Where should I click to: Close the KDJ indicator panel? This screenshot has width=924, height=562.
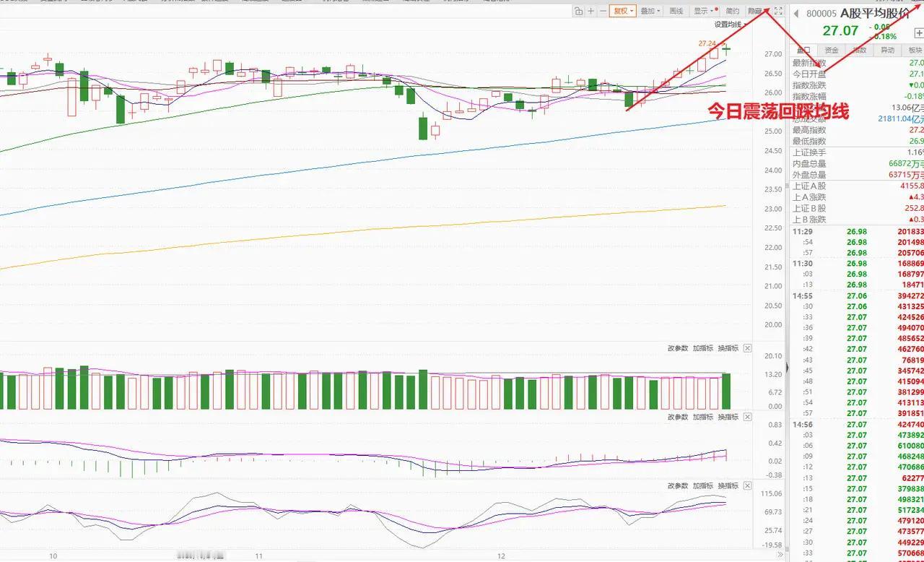[747, 485]
